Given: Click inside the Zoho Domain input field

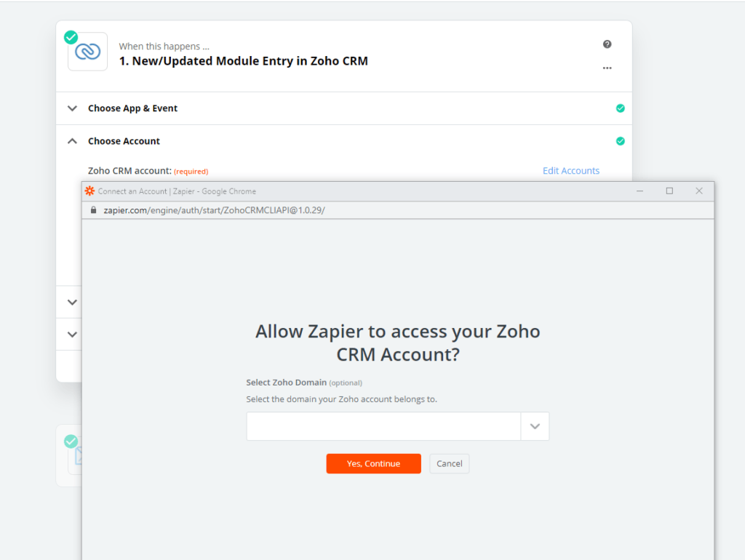Looking at the screenshot, I should point(383,426).
